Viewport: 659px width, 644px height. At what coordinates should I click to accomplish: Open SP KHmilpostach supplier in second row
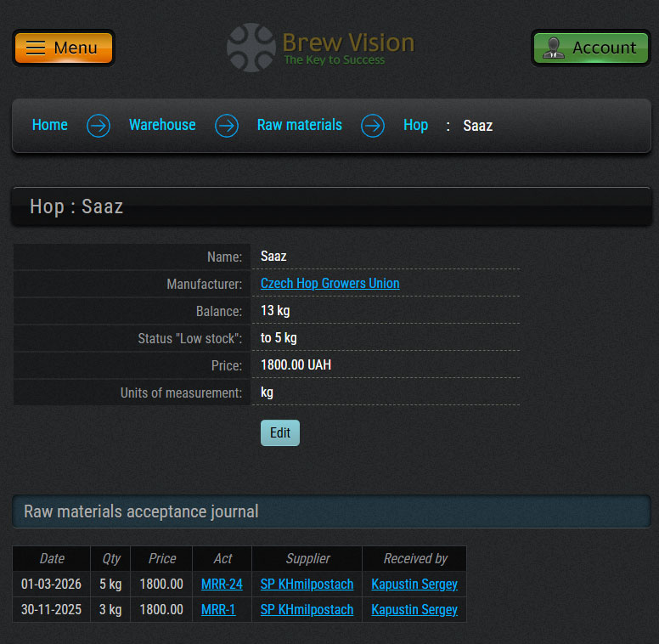[x=307, y=610]
